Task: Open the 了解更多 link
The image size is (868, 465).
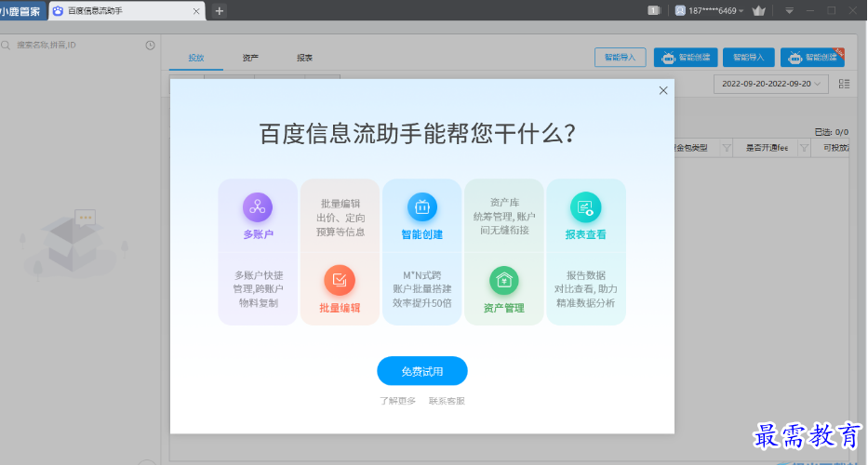Action: click(x=397, y=401)
